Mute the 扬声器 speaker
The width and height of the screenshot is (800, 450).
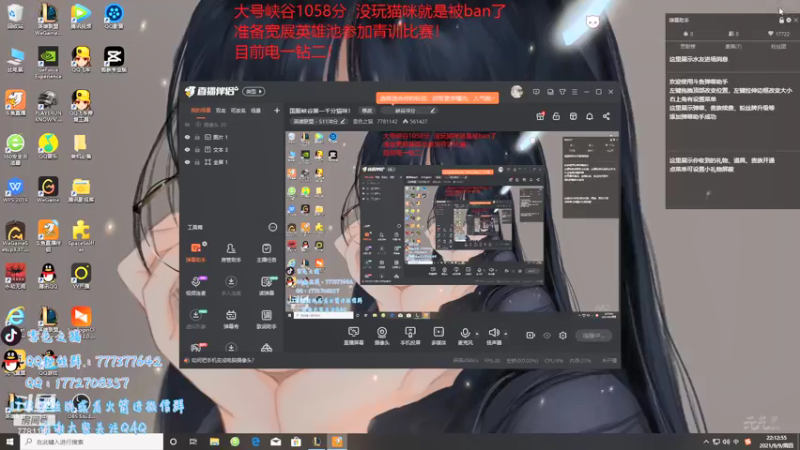pyautogui.click(x=493, y=336)
